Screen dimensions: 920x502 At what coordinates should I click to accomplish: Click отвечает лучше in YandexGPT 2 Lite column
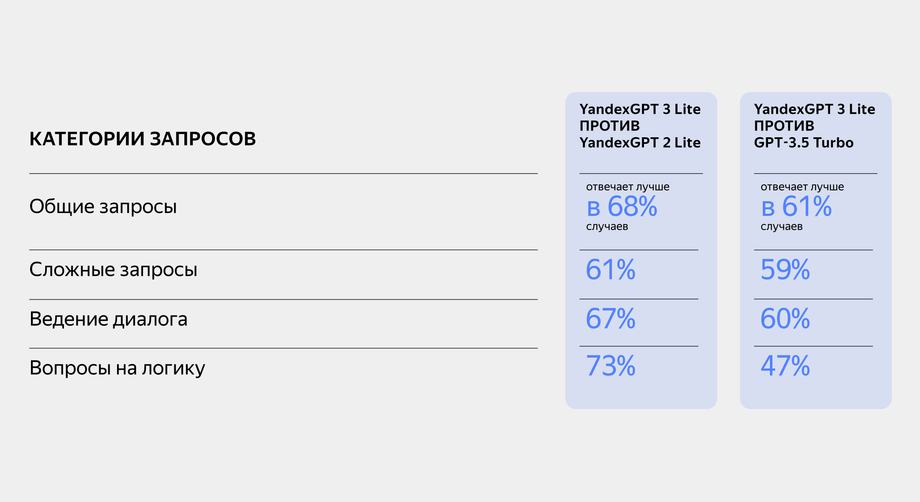pyautogui.click(x=628, y=187)
